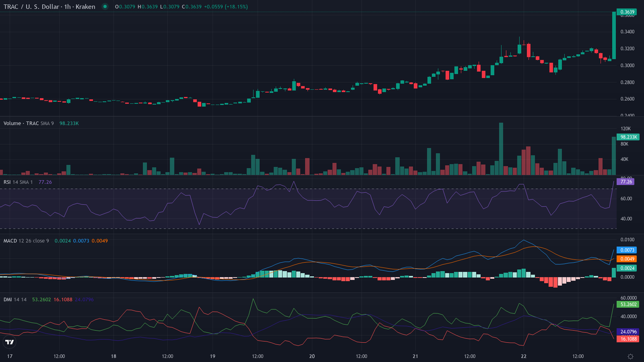Click the dark blue 24.0796 value in DMI legend

84,299
